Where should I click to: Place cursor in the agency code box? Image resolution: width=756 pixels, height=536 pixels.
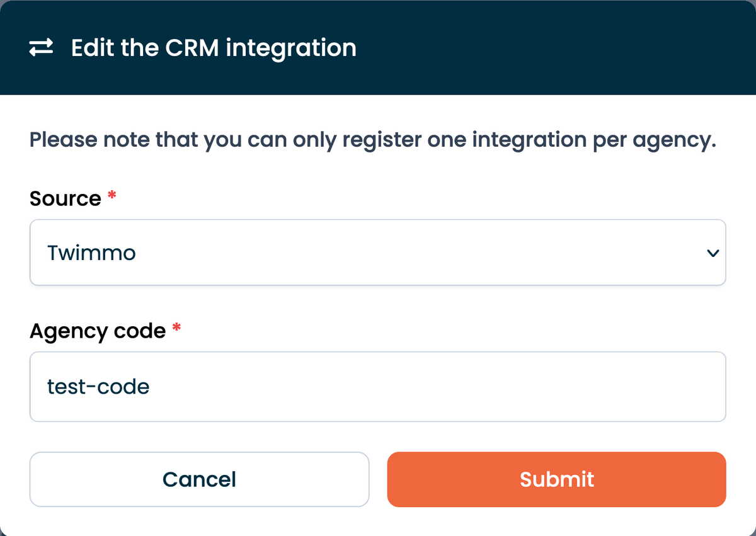pos(378,386)
